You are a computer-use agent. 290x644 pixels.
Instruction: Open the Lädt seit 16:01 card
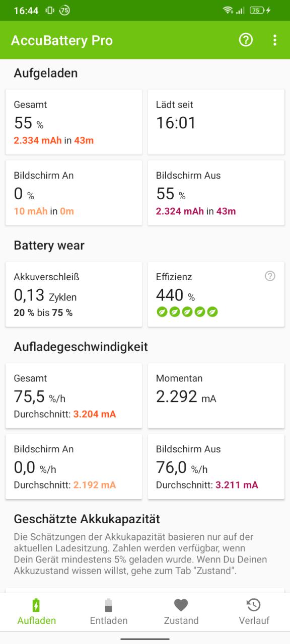[x=216, y=122]
